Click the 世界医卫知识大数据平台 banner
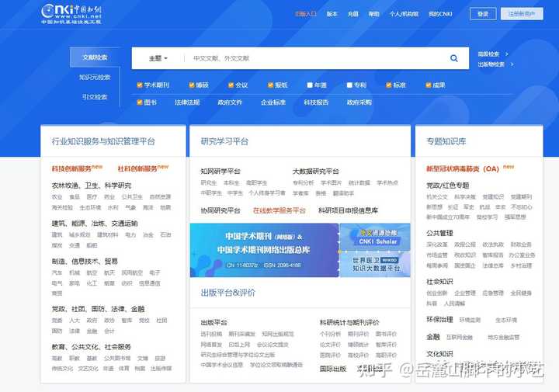Viewport: 559px width, 392px height. pyautogui.click(x=375, y=264)
